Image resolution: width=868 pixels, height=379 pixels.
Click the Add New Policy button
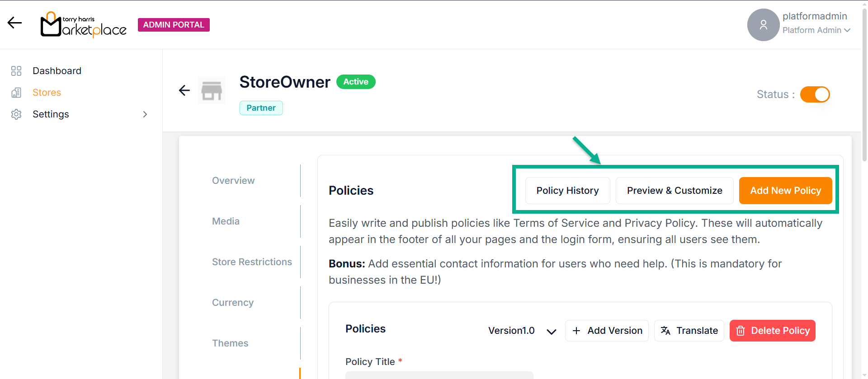point(785,191)
